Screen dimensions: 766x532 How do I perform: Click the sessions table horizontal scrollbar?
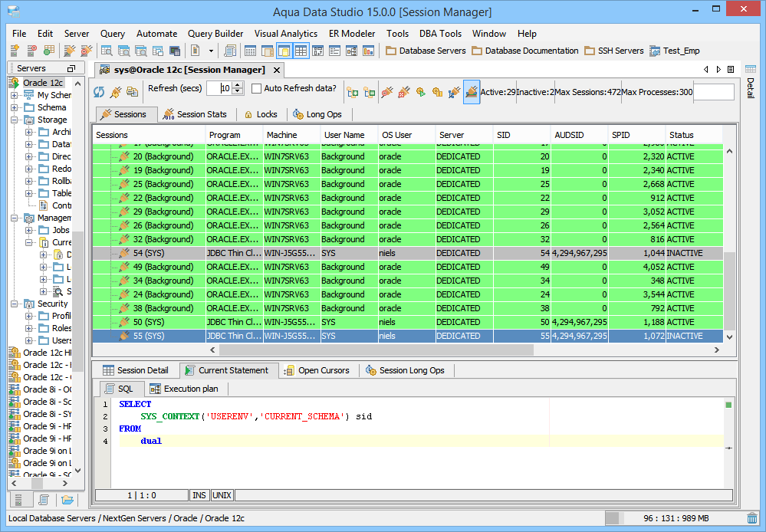[376, 350]
